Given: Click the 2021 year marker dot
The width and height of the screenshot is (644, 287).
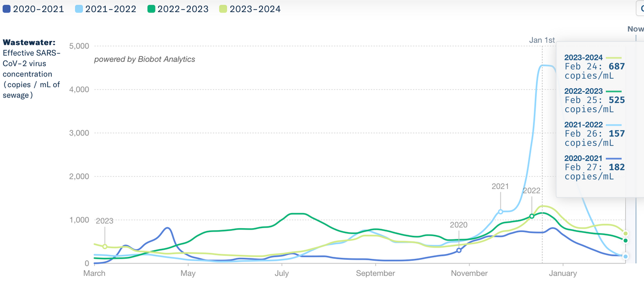Looking at the screenshot, I should coord(501,212).
